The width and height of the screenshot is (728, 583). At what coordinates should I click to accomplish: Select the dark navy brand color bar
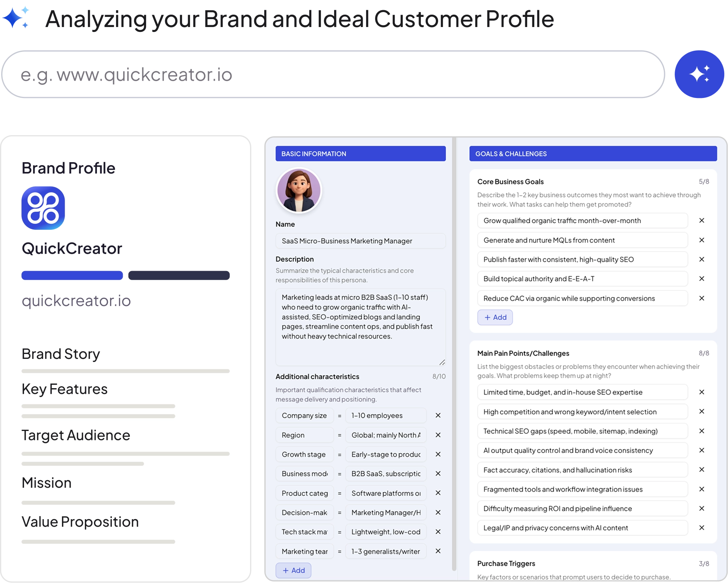pyautogui.click(x=179, y=276)
